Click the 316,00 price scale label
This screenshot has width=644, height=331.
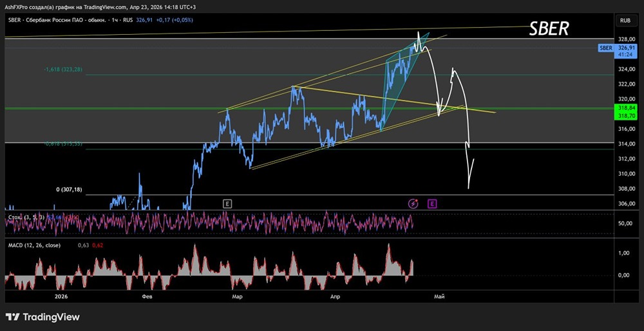625,129
